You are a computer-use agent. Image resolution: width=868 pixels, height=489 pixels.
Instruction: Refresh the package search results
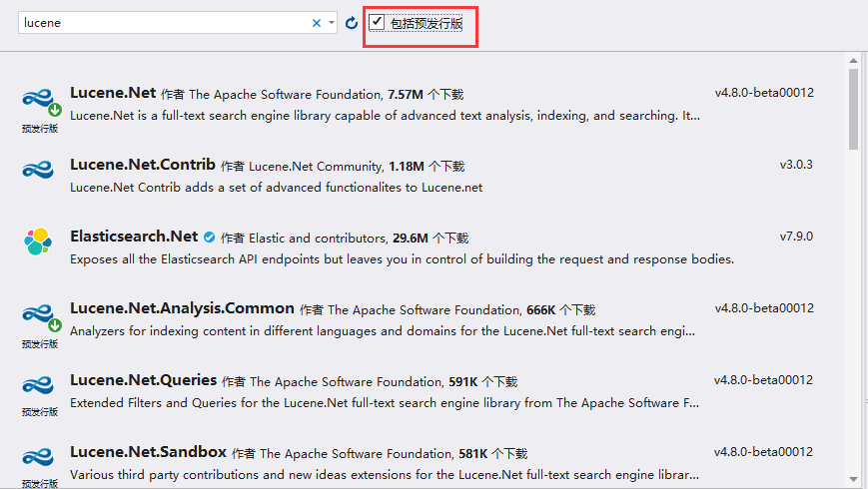pyautogui.click(x=352, y=23)
